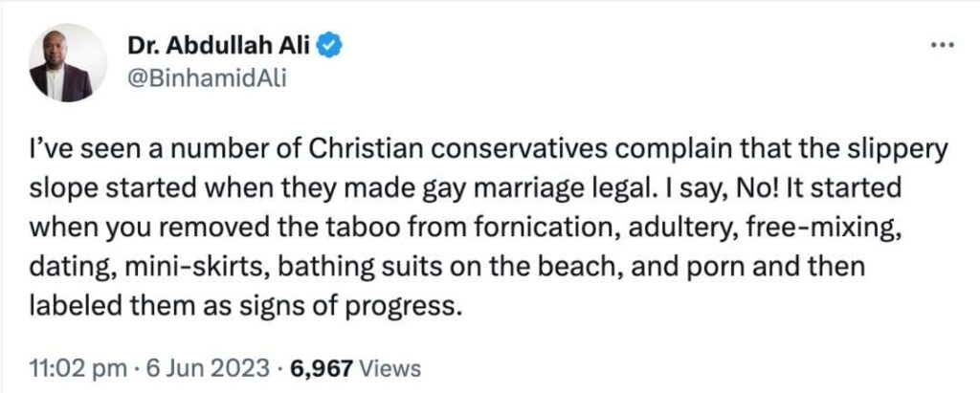
Task: Open the tweet's three-dot more options menu
Action: point(943,44)
